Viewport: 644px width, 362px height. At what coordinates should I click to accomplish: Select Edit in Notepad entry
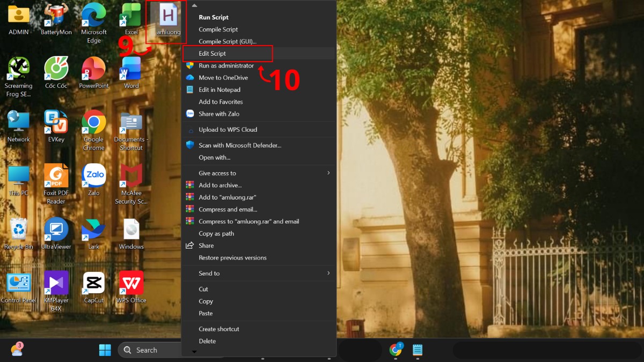259,90
